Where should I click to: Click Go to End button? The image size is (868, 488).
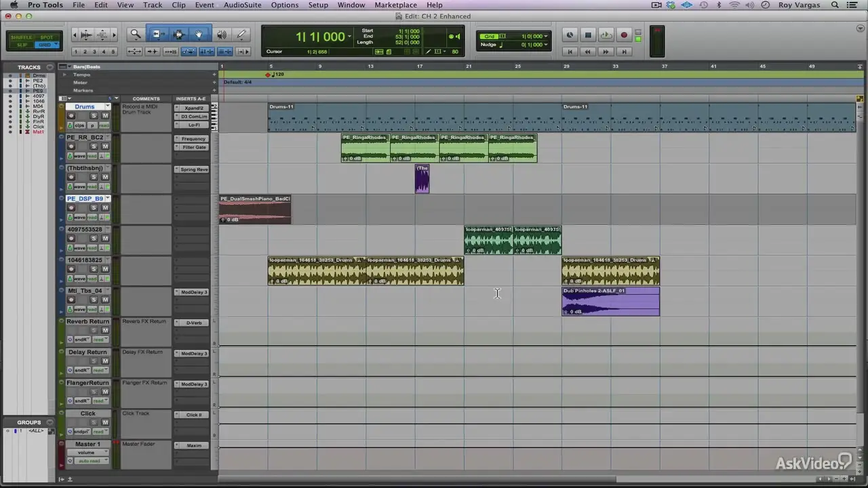coord(624,52)
